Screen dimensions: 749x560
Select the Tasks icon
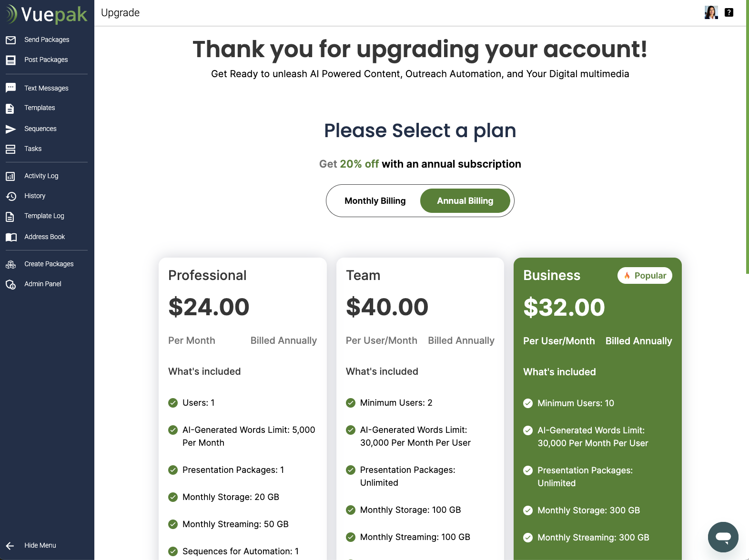coord(11,149)
